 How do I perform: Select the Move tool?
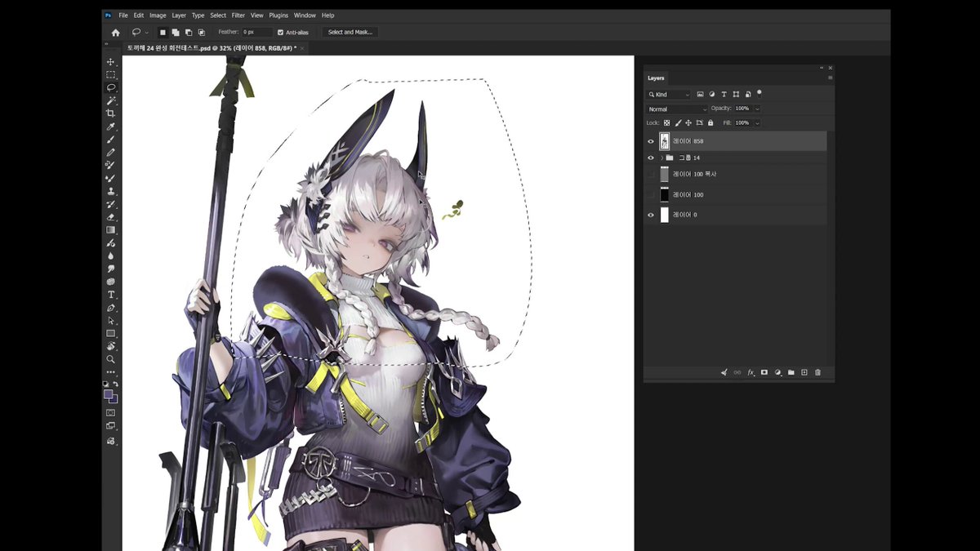(x=110, y=62)
